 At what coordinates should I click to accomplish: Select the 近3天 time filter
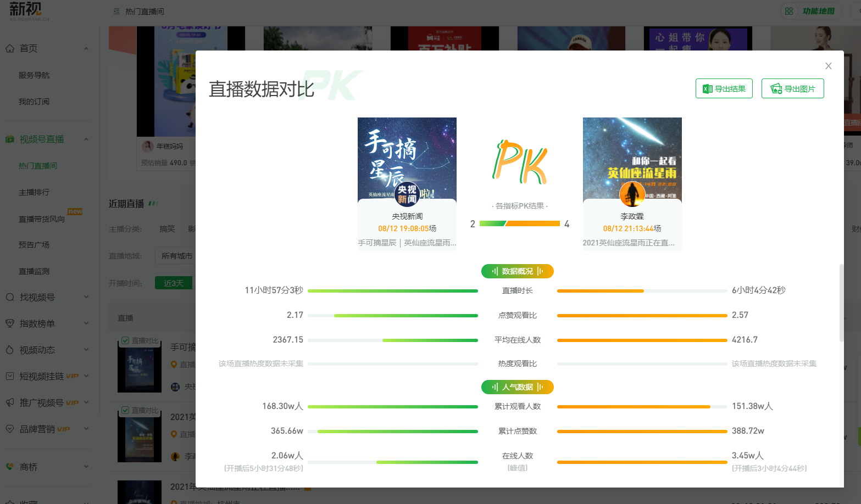(174, 283)
